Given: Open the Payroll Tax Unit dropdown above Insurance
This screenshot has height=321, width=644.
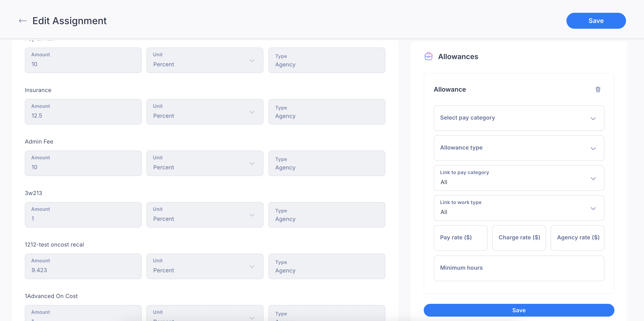Looking at the screenshot, I should 205,60.
